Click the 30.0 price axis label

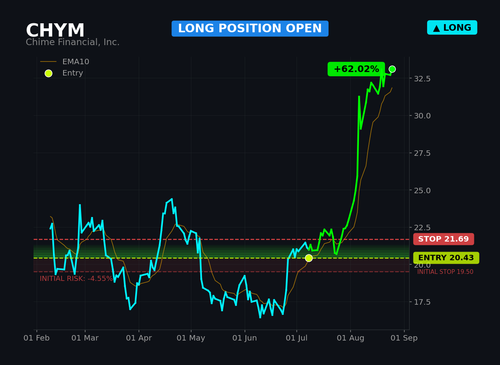[422, 116]
